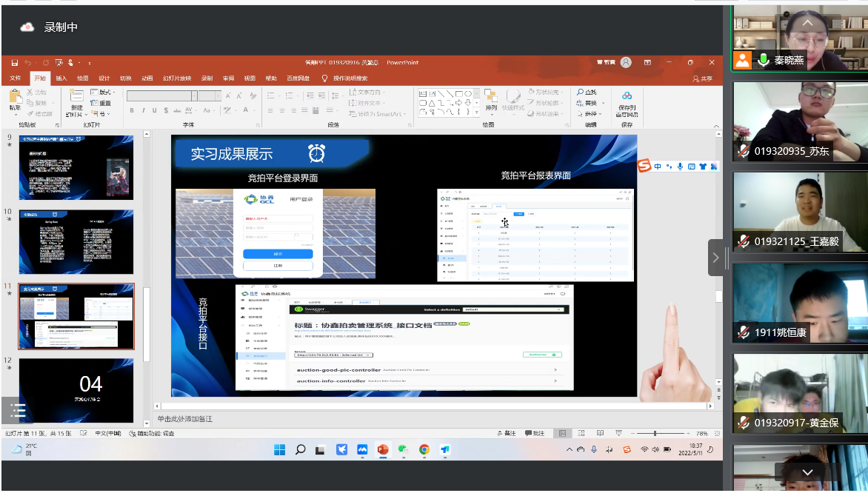Open PowerPoint from the Windows taskbar
868x493 pixels.
383,449
